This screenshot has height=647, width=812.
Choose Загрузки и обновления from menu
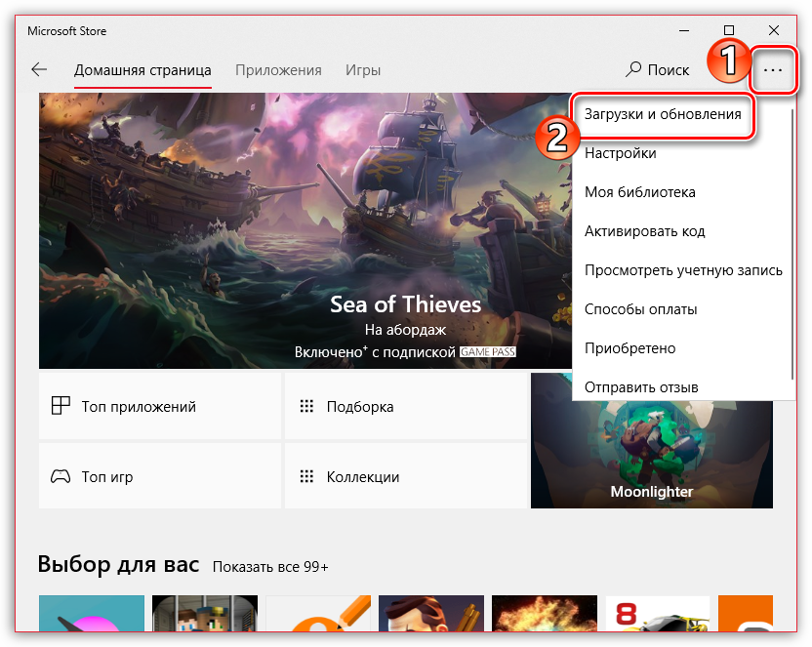pyautogui.click(x=663, y=114)
